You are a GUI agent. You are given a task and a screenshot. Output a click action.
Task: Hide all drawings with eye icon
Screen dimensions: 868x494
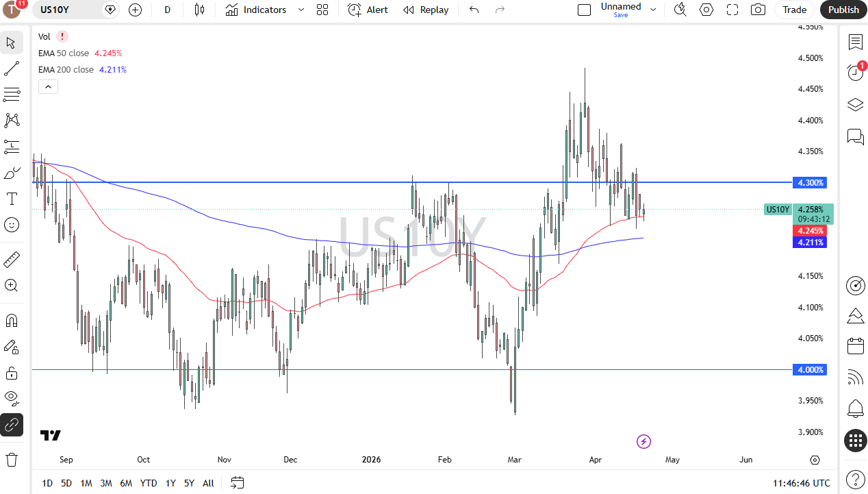(12, 399)
